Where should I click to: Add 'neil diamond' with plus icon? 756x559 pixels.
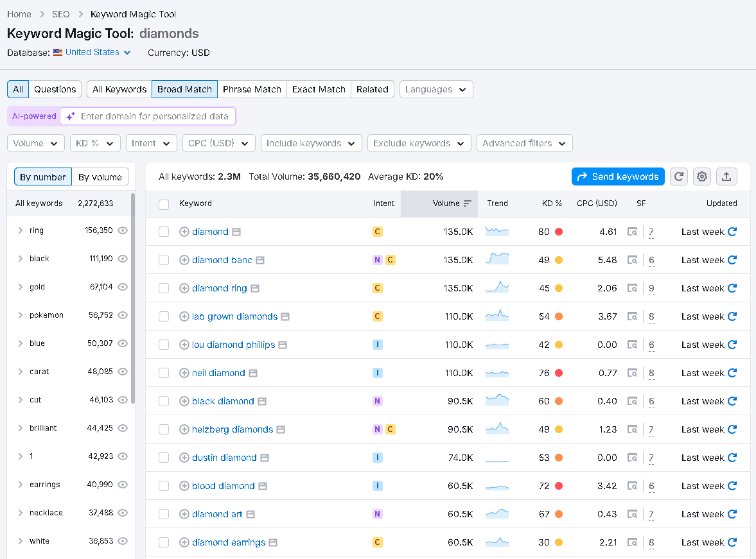(x=184, y=373)
